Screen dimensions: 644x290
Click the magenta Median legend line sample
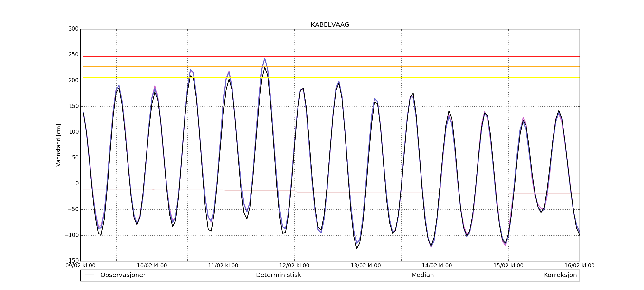400,275
